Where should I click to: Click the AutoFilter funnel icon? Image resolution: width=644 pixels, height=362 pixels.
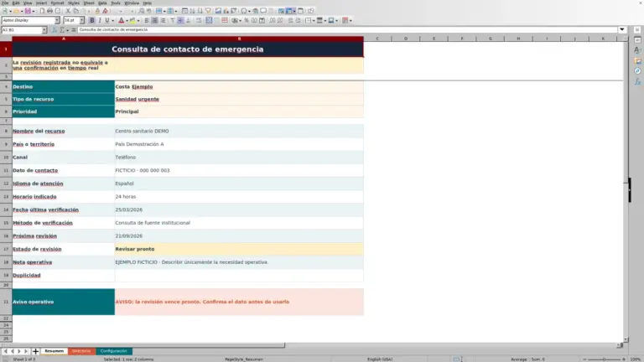pyautogui.click(x=208, y=11)
